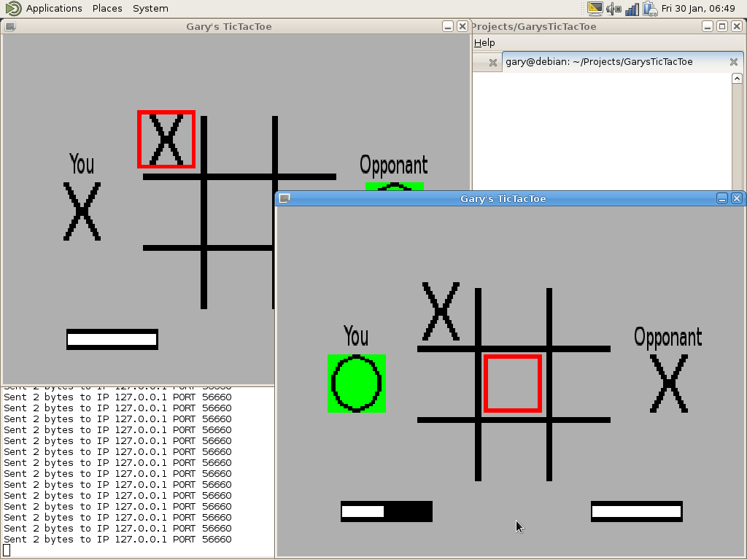Open window menu icon of back TicTacToe window

pyautogui.click(x=10, y=27)
